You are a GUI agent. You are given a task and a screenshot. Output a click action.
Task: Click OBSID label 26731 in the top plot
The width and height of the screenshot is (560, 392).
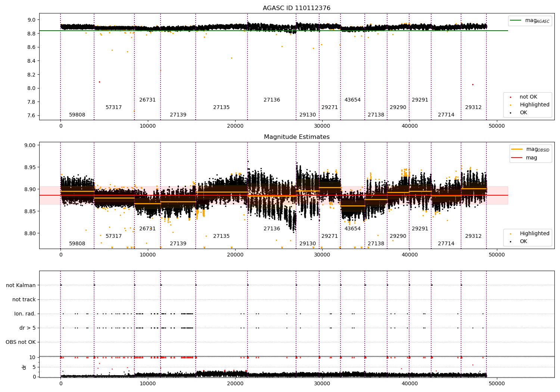147,100
